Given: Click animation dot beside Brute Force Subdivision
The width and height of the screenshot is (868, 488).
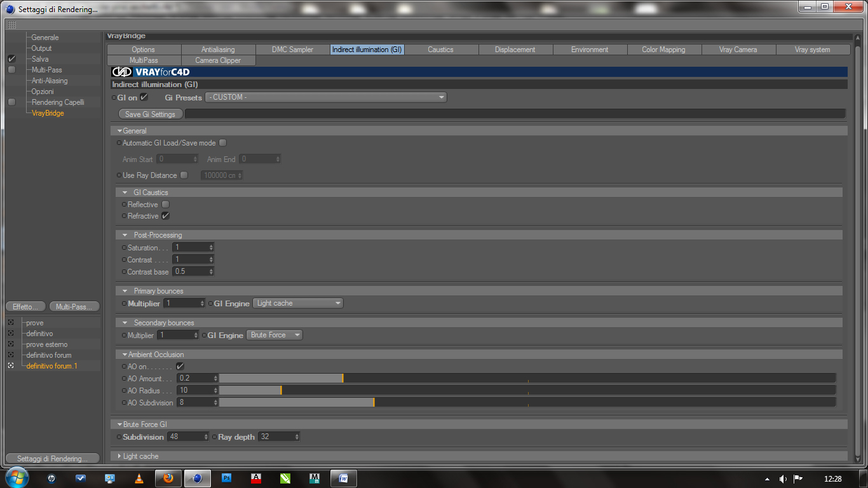Looking at the screenshot, I should [x=119, y=437].
